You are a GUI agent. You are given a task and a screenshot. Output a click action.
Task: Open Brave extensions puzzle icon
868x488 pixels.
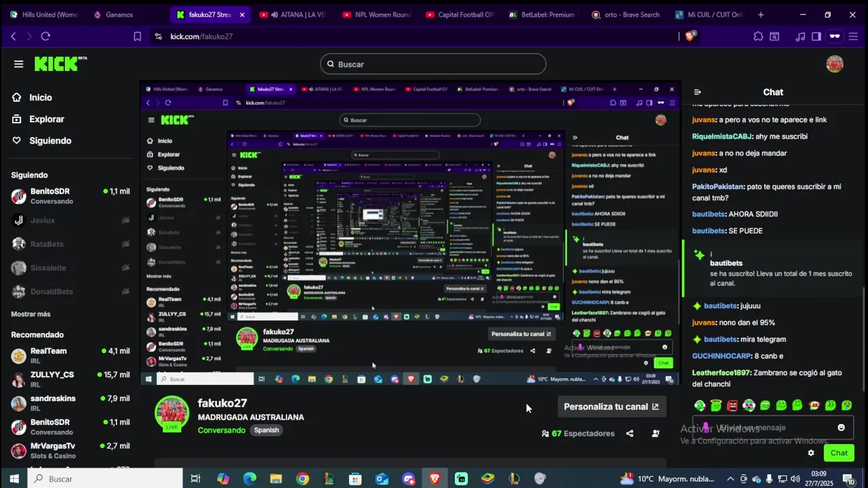pos(758,36)
